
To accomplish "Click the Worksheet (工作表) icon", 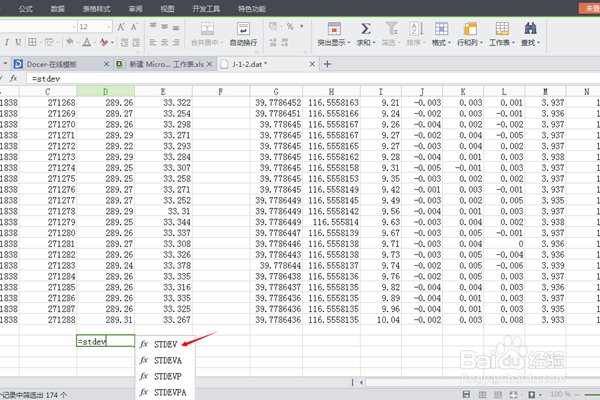I will 502,29.
